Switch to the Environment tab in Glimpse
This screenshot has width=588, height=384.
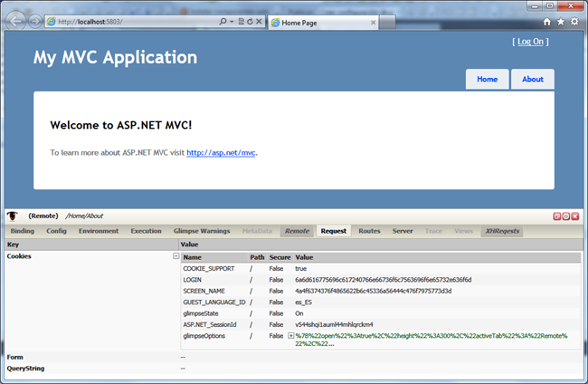98,231
